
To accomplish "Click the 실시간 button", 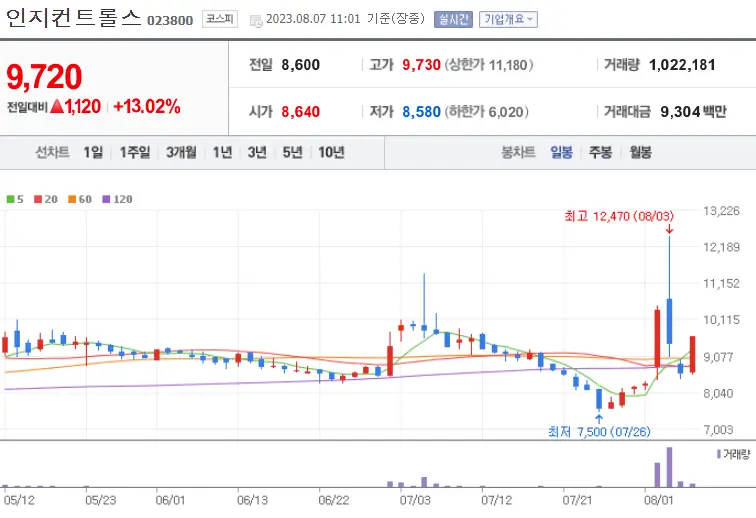I will (453, 19).
